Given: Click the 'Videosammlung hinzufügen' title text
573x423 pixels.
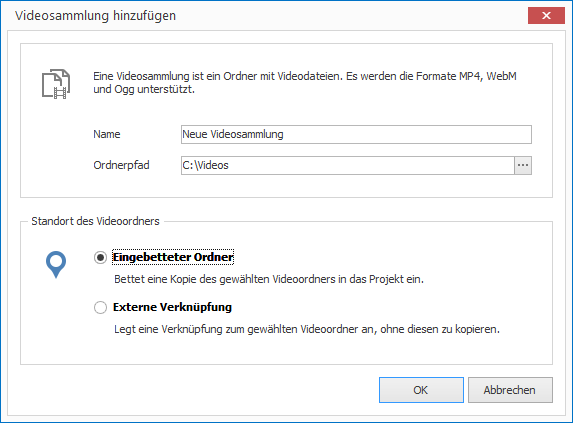Looking at the screenshot, I should 95,16.
